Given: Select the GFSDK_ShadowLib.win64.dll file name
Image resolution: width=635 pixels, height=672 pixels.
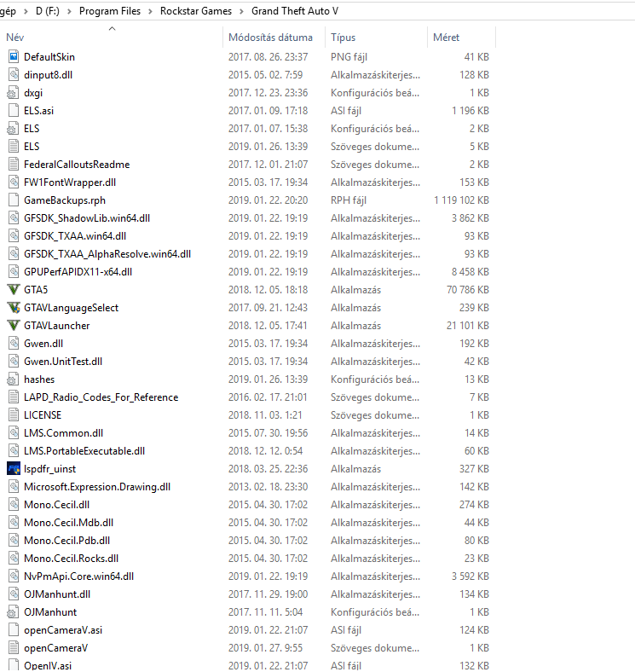Looking at the screenshot, I should tap(87, 218).
